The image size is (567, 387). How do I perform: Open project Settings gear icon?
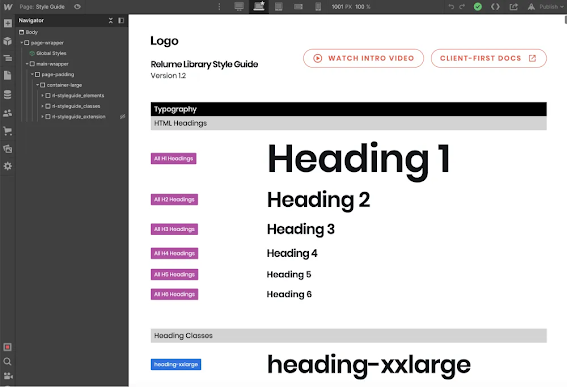click(8, 166)
